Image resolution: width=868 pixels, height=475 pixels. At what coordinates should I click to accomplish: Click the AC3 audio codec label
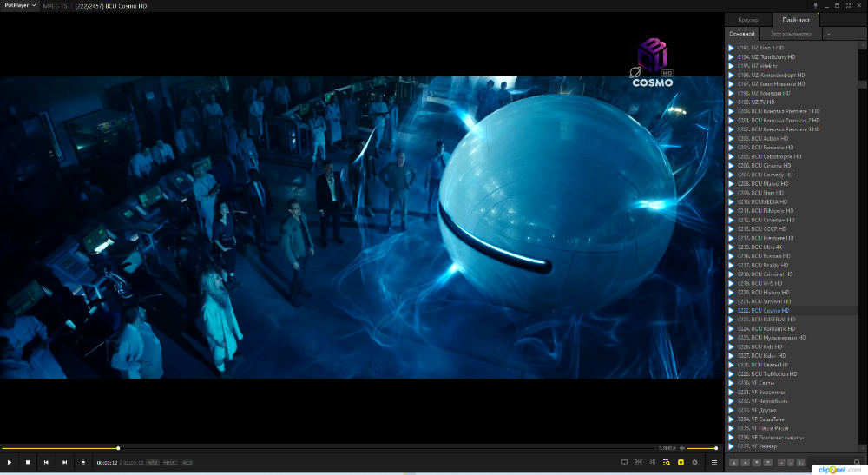187,463
